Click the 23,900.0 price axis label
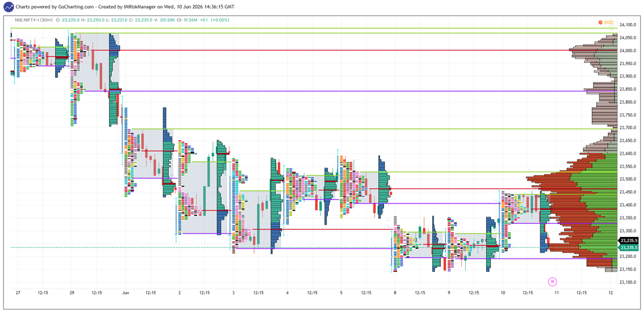The height and width of the screenshot is (311, 644). (629, 76)
